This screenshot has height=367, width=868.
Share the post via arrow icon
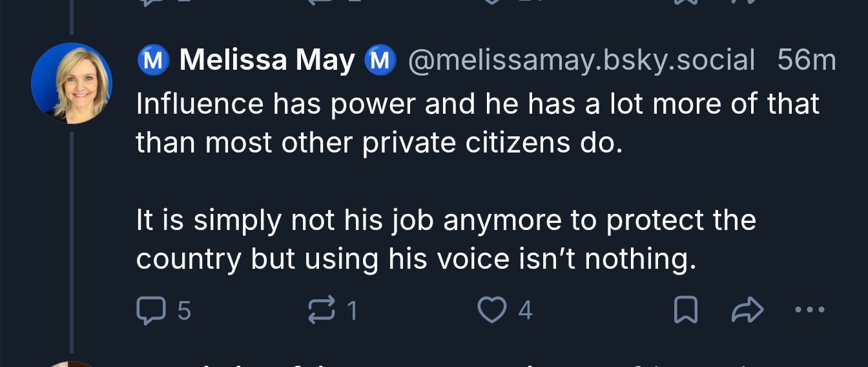747,311
